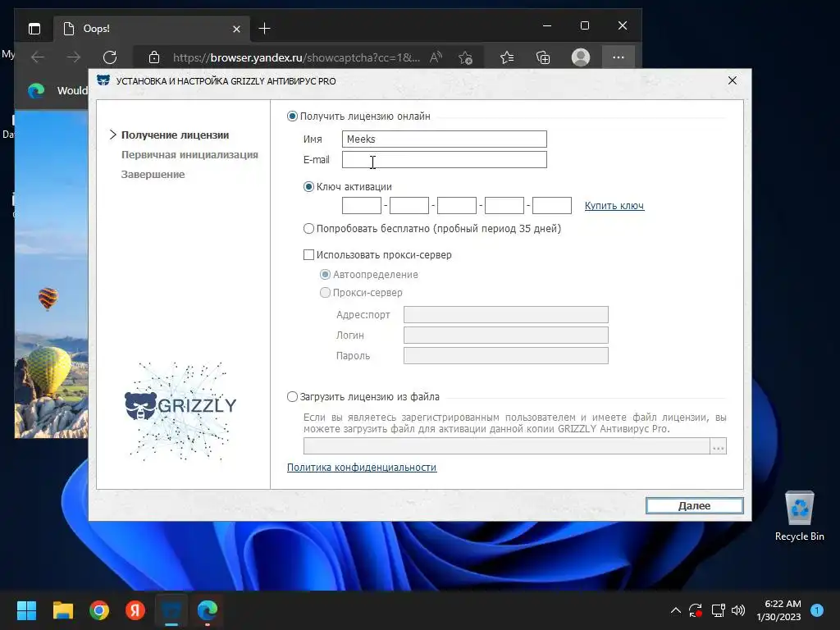This screenshot has height=630, width=840.
Task: Select Автоопределение radio button
Action: pos(325,274)
